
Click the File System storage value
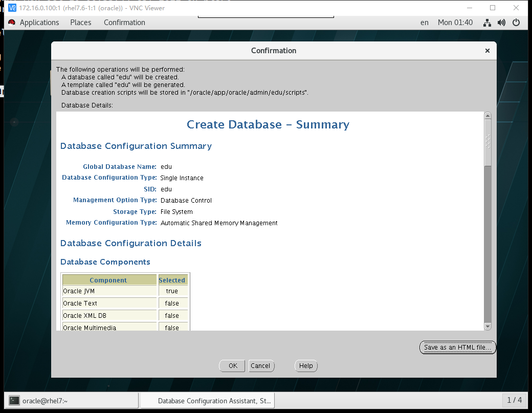coord(176,212)
